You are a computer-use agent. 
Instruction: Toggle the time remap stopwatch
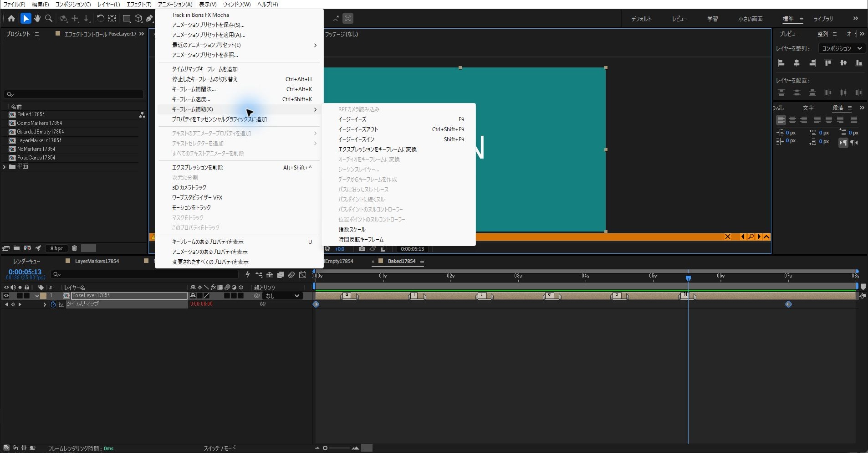coord(53,304)
